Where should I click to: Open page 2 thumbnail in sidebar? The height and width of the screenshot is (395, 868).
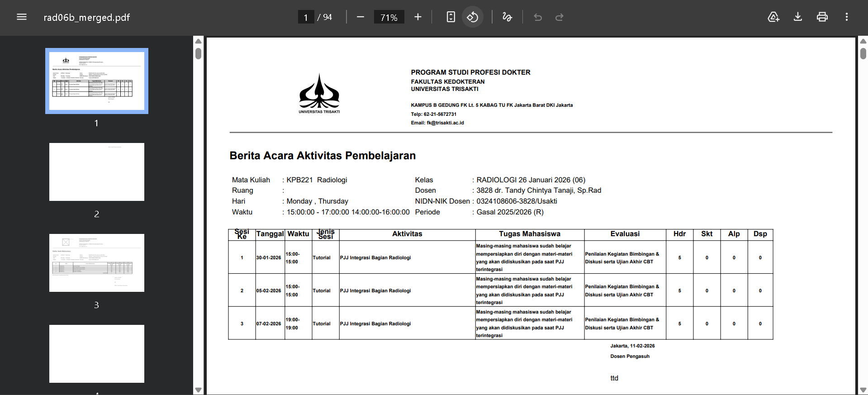pyautogui.click(x=97, y=172)
